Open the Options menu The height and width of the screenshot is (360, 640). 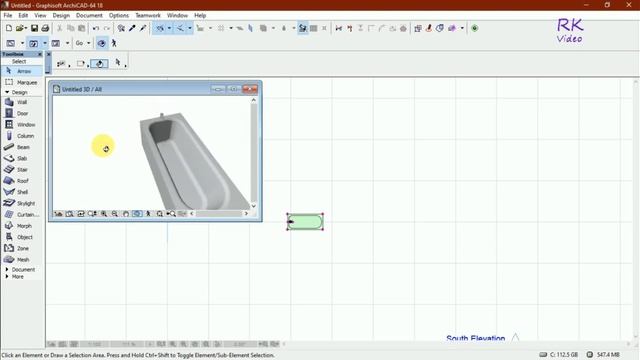tap(119, 15)
